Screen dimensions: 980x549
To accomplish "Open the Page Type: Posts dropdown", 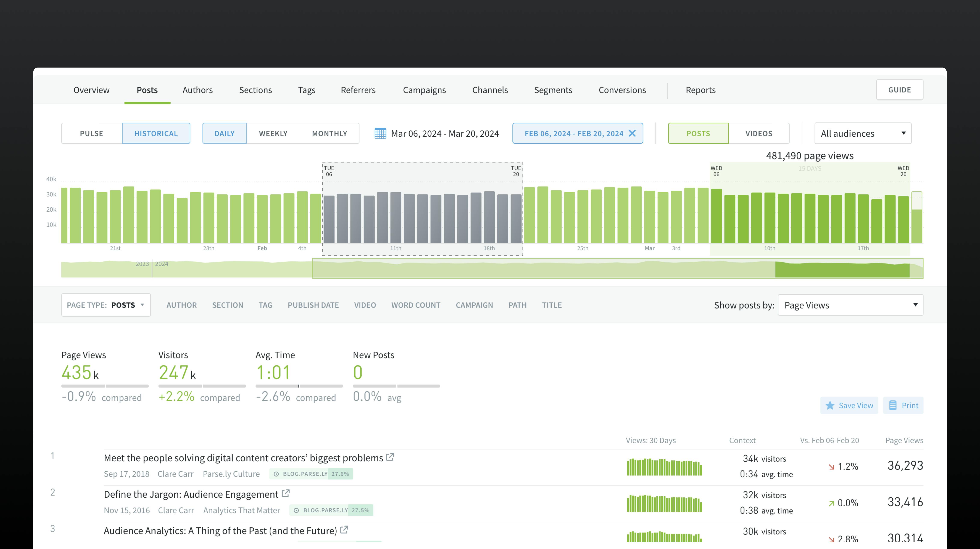I will tap(106, 305).
